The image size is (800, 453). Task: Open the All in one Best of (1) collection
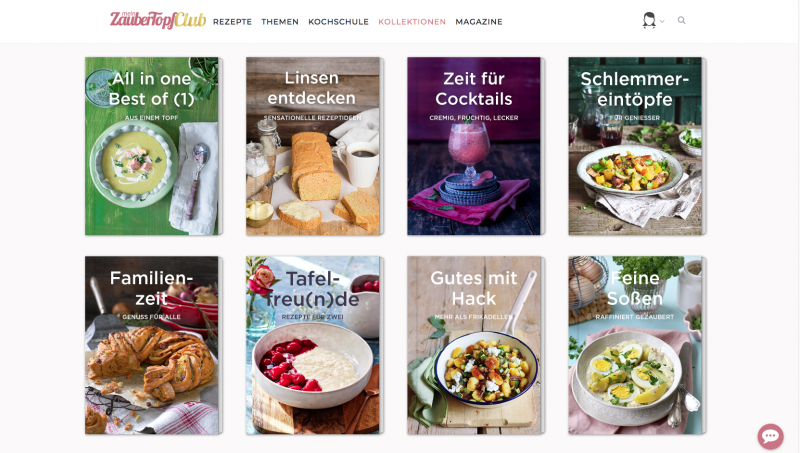click(x=154, y=146)
